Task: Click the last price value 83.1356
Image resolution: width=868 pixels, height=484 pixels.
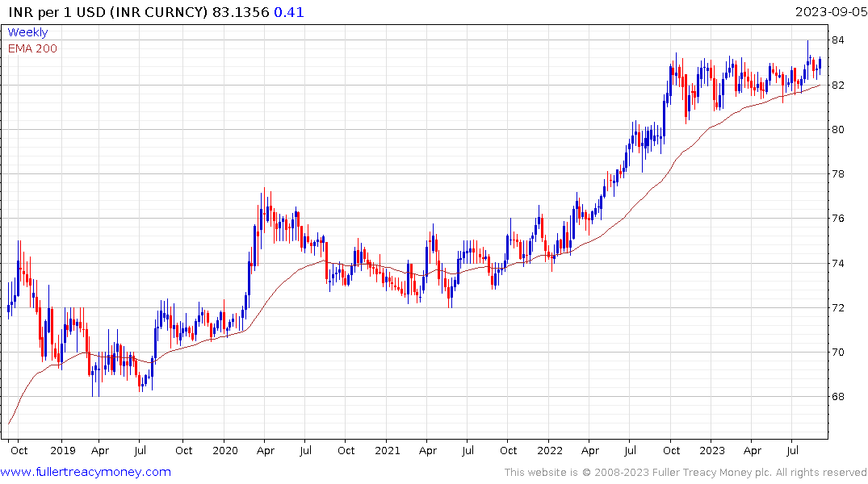Action: tap(241, 12)
